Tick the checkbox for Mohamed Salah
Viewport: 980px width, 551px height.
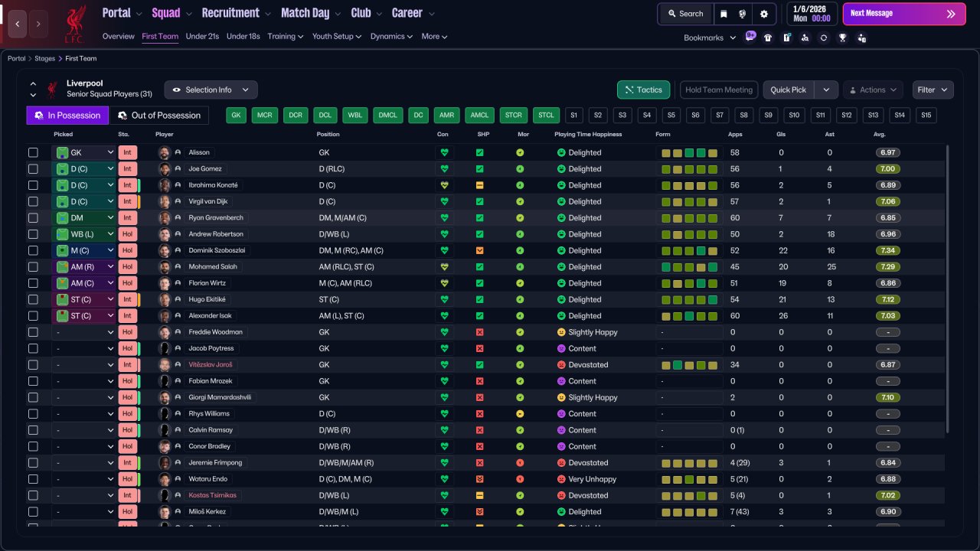pyautogui.click(x=33, y=267)
